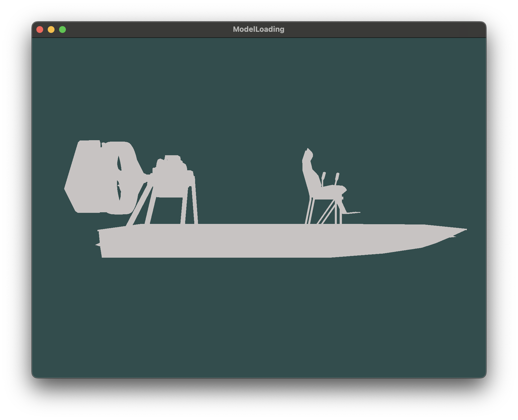Click the airboat propeller cage

(104, 177)
